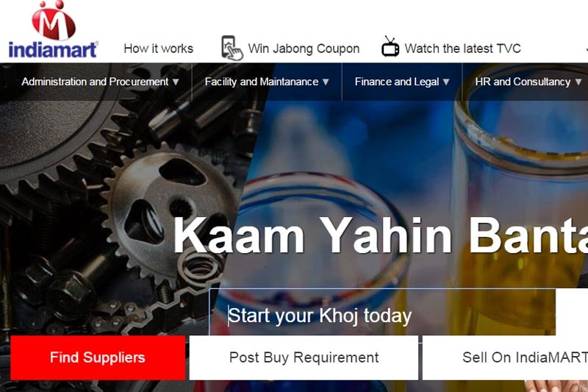The width and height of the screenshot is (588, 392).
Task: Expand HR and Consultancy dropdown arrow
Action: [578, 82]
